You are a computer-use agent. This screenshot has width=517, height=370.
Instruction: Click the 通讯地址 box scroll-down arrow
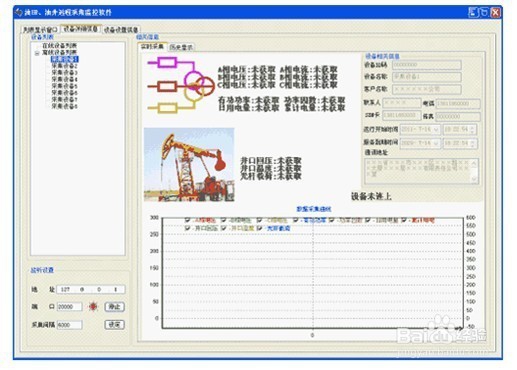(x=474, y=179)
